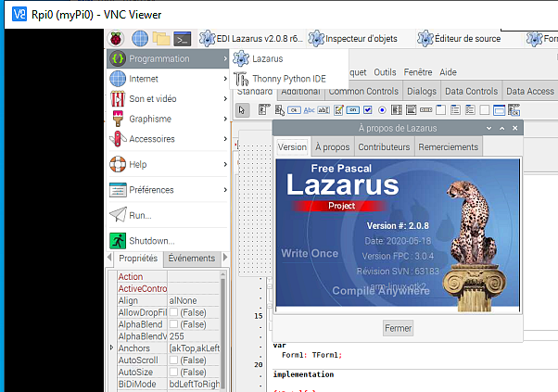558x392 pixels.
Task: Switch to Common Controls palette tab
Action: 363,92
